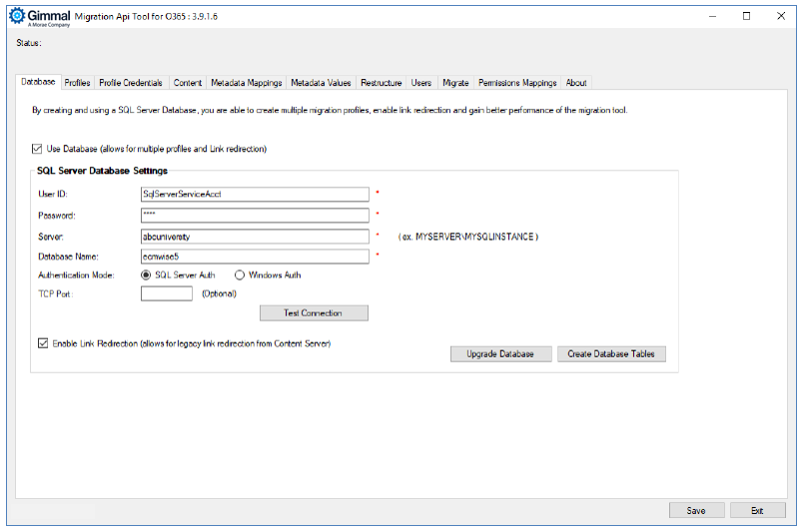Switch to the Restructure tab

click(381, 83)
